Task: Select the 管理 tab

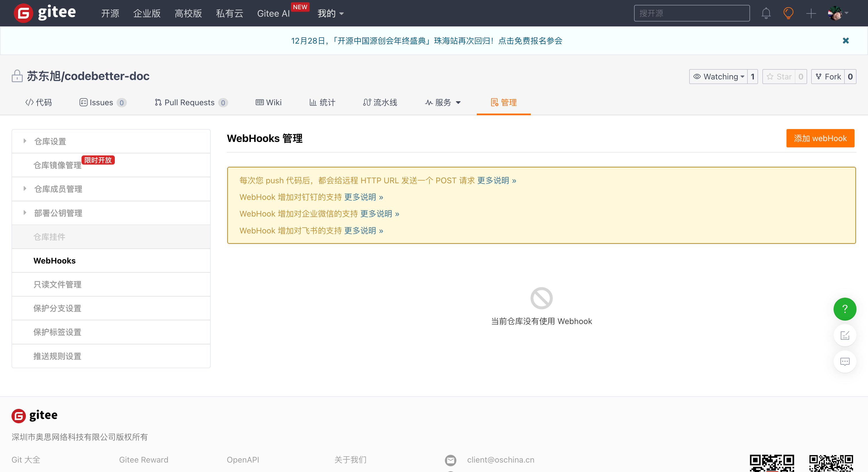Action: point(503,102)
